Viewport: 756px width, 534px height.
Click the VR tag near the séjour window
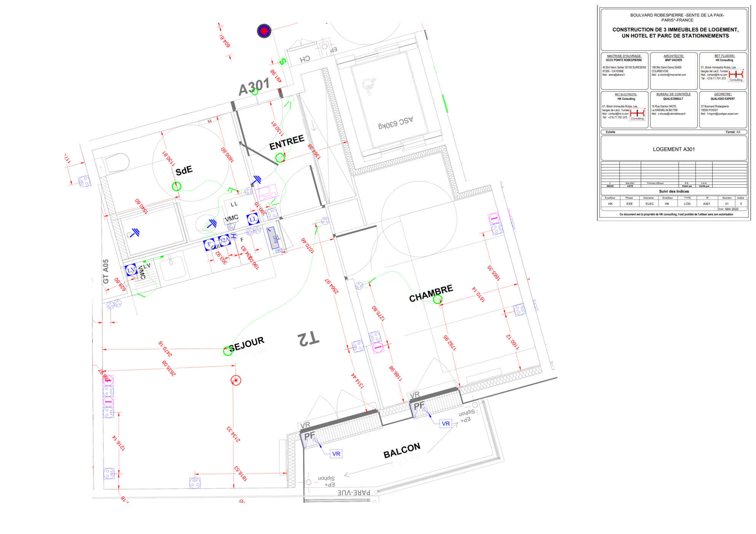(x=336, y=454)
